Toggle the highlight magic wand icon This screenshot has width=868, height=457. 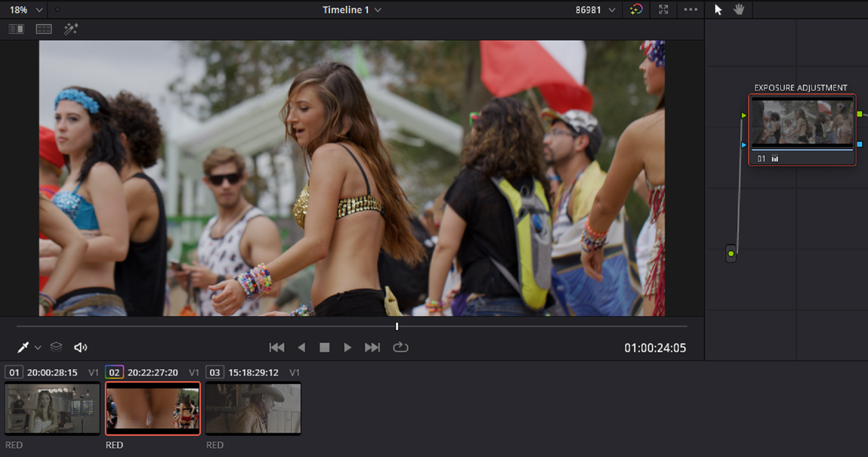pyautogui.click(x=71, y=28)
